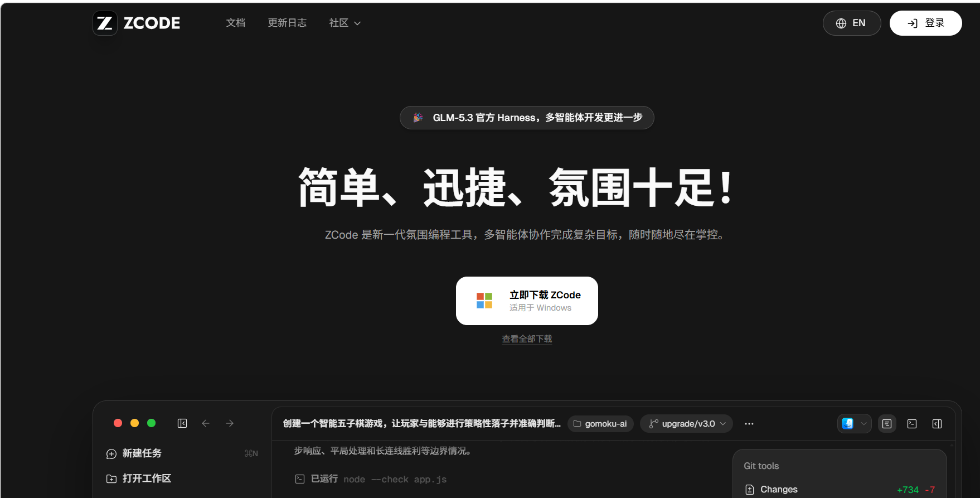Click the +734 additions count
Screen dimensions: 980x498
pos(908,490)
